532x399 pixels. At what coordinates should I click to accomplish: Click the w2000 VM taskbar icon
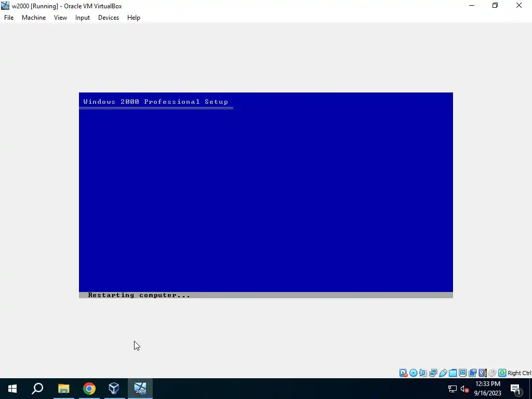140,389
